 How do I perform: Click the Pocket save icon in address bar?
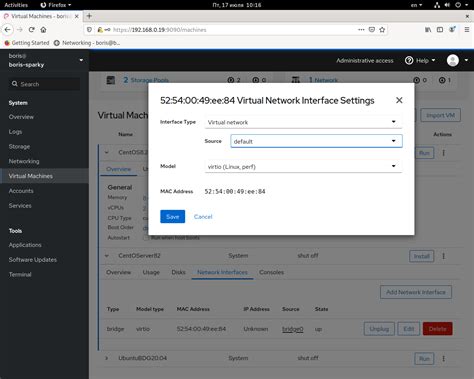372,30
